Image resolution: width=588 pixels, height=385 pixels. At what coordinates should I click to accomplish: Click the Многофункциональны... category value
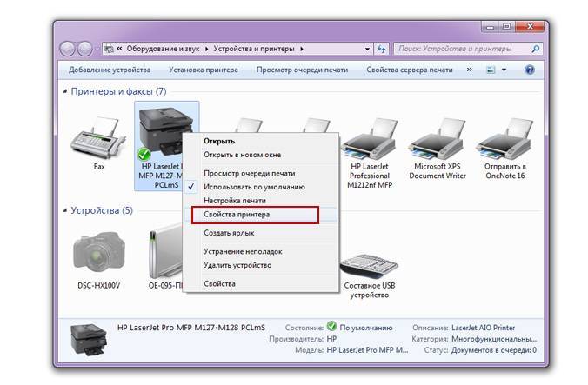(x=494, y=339)
